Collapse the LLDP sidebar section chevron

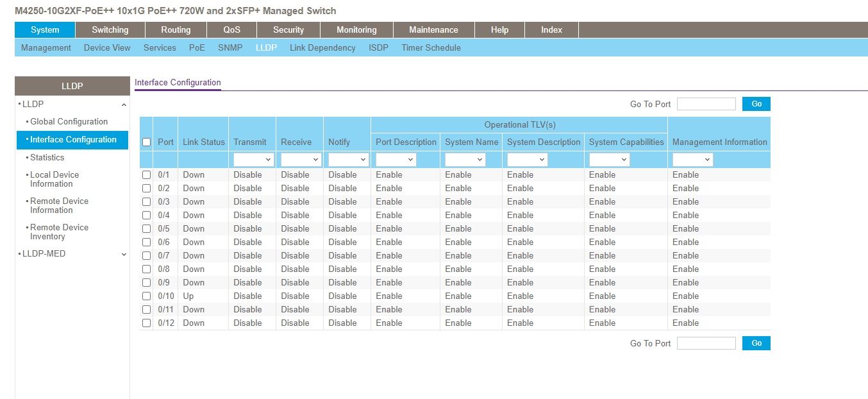pyautogui.click(x=124, y=105)
